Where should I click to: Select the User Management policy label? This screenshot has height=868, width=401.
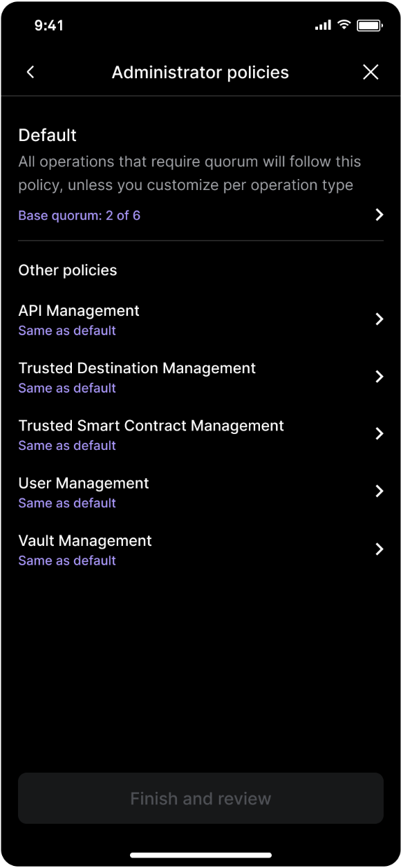click(84, 483)
